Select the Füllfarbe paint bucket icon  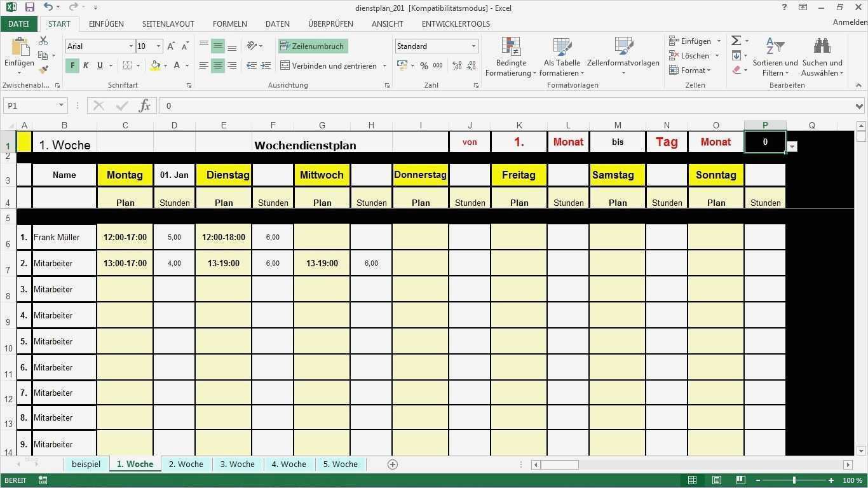[155, 65]
